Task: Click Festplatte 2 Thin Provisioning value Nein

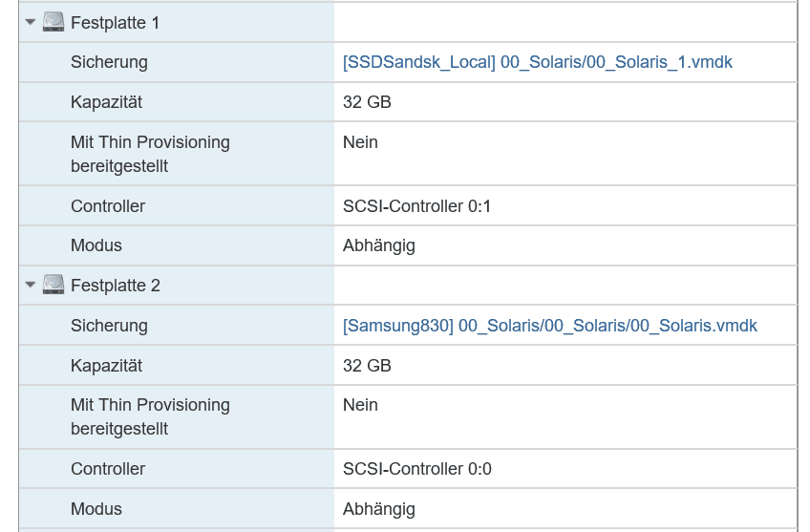Action: pyautogui.click(x=360, y=405)
